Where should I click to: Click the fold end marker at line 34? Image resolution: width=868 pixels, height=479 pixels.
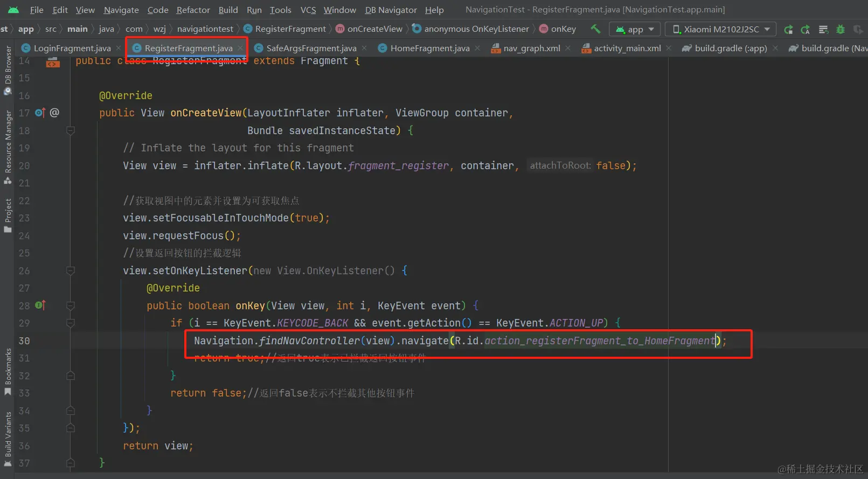click(x=70, y=411)
